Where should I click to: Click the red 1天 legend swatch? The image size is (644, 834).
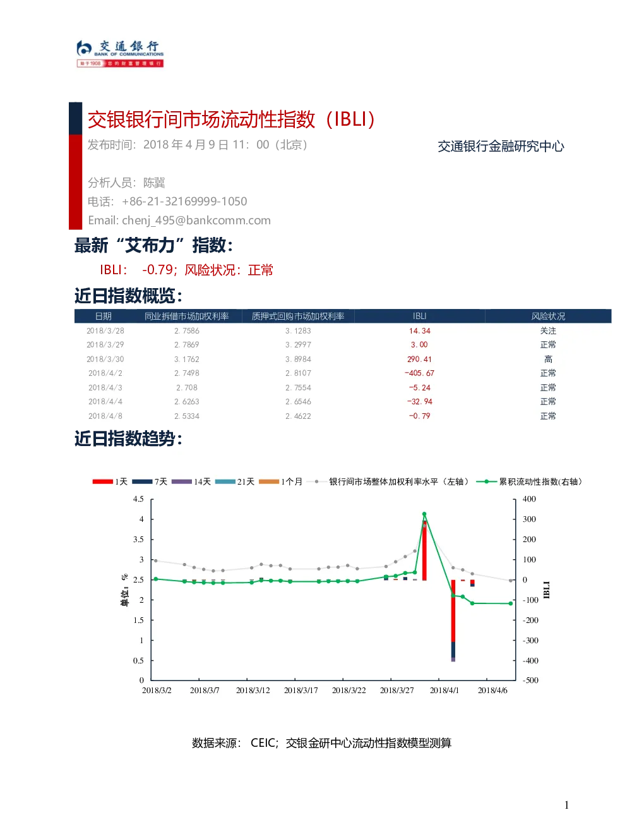(x=102, y=481)
